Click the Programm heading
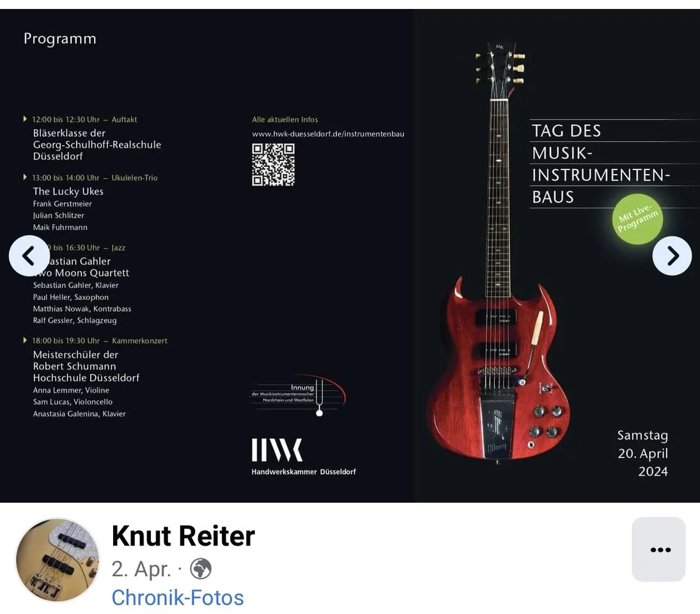This screenshot has width=700, height=614. (60, 39)
